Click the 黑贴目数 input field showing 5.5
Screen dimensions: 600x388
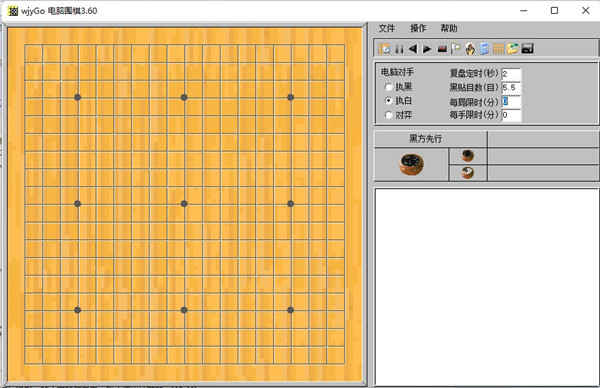click(x=511, y=88)
